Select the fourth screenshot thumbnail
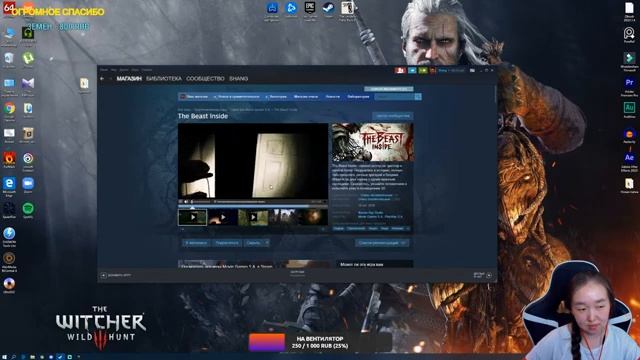This screenshot has width=640, height=360. click(x=283, y=217)
